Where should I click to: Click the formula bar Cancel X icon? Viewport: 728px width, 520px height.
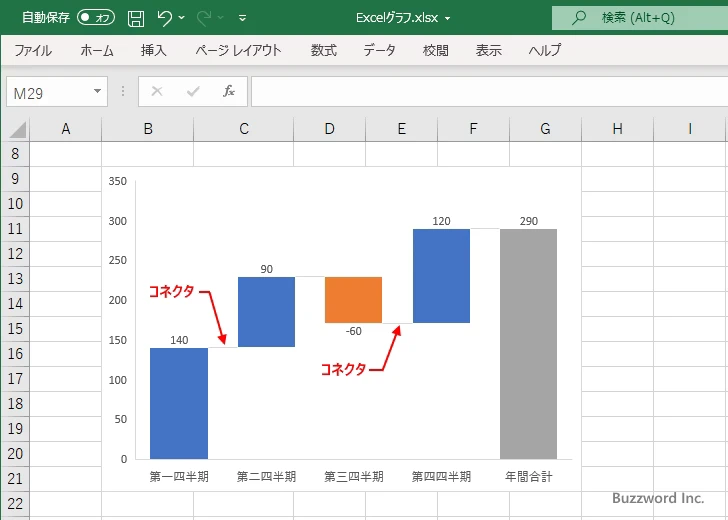click(157, 91)
